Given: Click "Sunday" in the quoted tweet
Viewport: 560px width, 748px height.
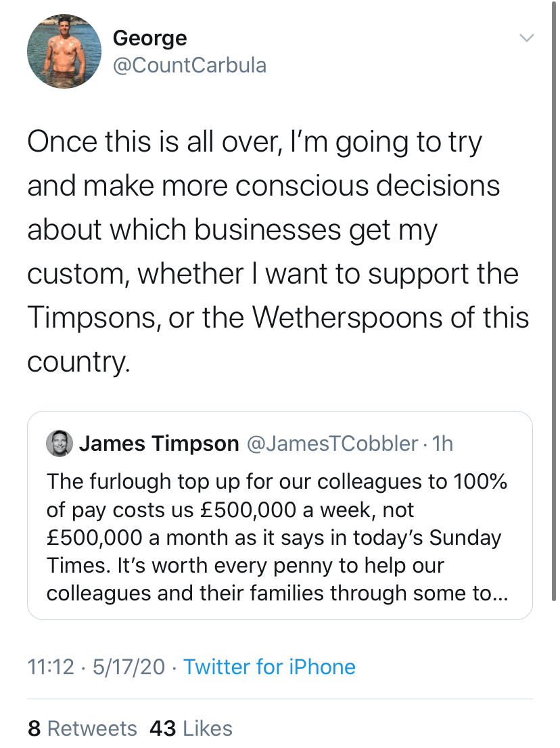Looking at the screenshot, I should click(467, 537).
